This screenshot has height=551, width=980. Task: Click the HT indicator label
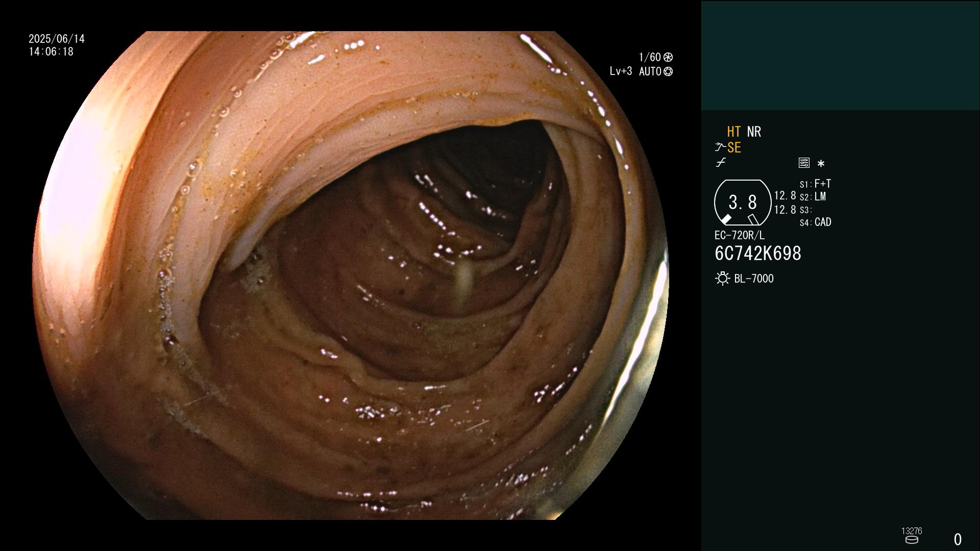tap(734, 132)
